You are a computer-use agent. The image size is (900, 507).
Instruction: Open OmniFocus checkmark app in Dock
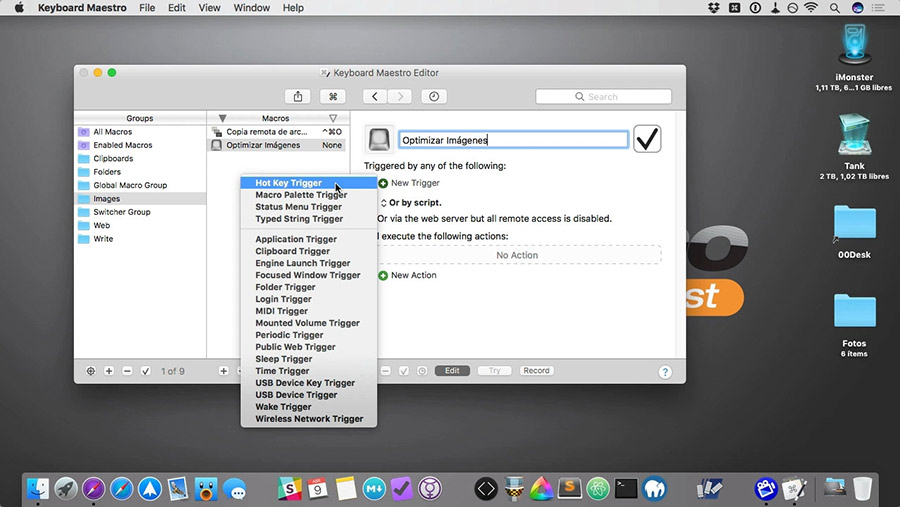click(402, 489)
